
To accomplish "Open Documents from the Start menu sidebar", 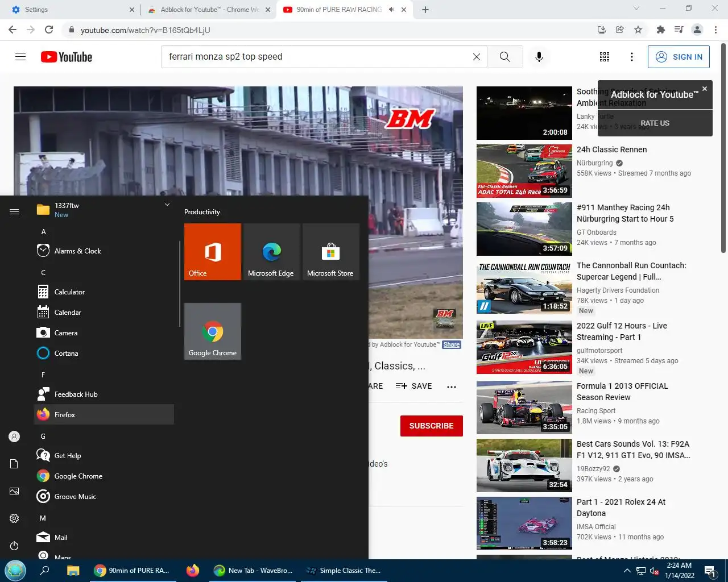I will [x=14, y=464].
